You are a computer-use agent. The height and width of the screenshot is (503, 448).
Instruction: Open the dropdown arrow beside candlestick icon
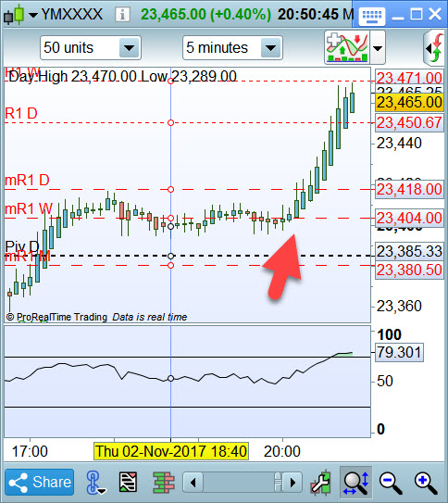(x=33, y=15)
